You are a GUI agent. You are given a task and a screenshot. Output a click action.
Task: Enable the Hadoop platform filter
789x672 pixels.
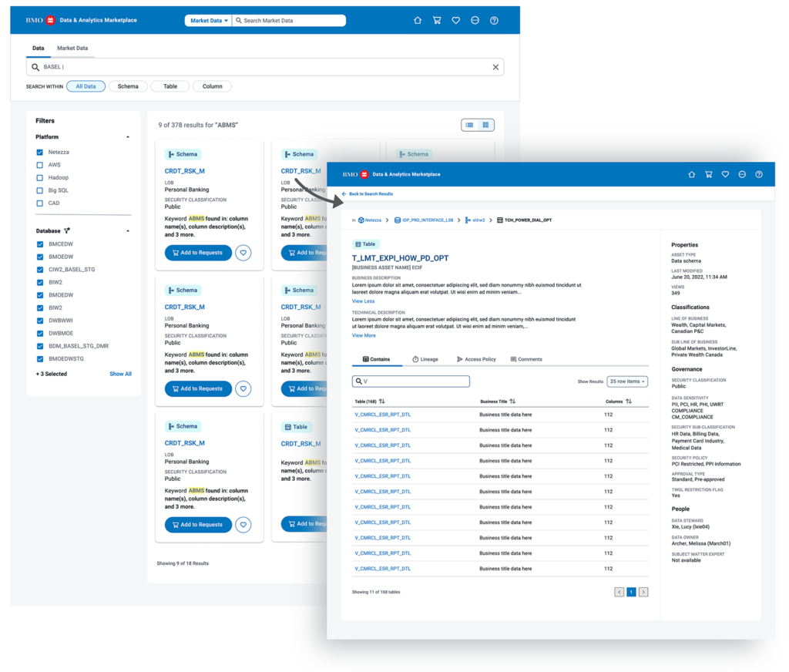point(40,178)
